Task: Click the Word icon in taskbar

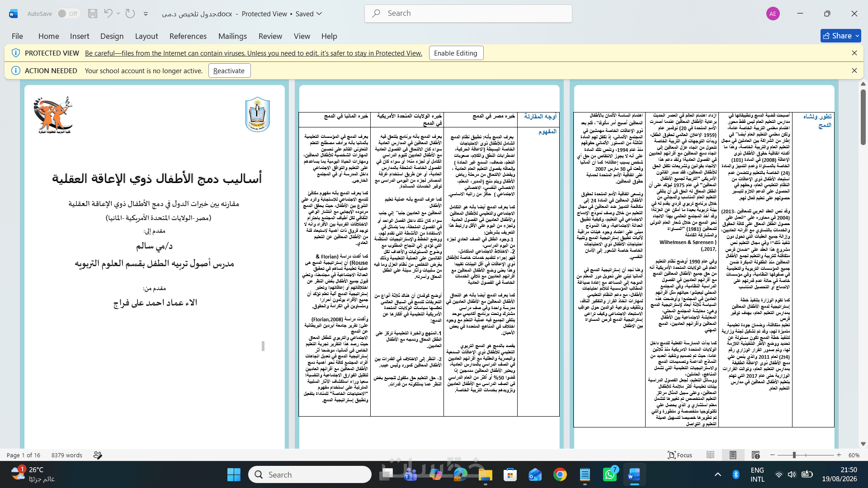Action: 634,475
